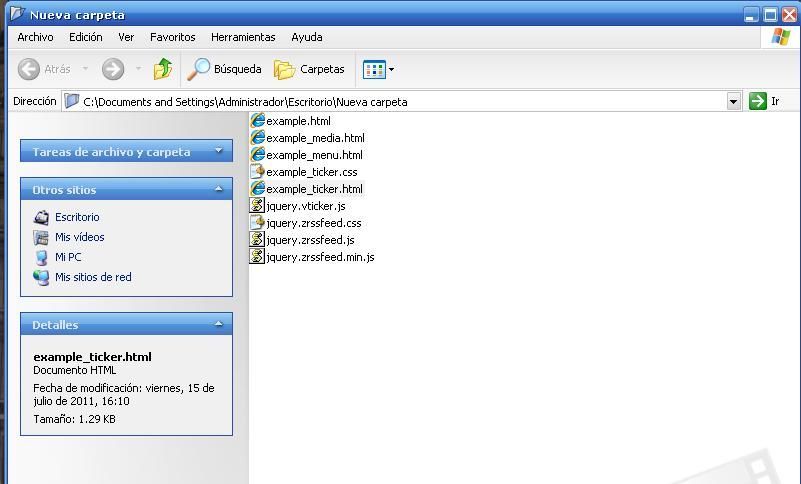Open the Mi PC link
801x484 pixels.
click(68, 257)
